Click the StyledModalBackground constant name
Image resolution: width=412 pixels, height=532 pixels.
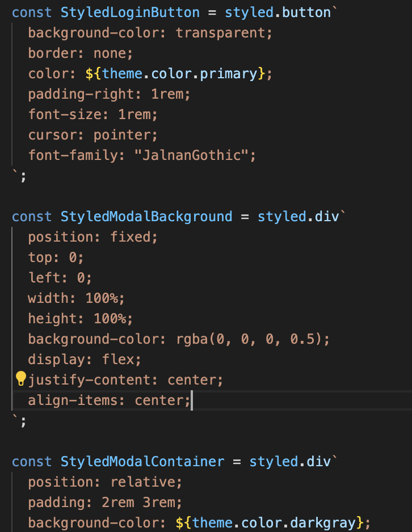pos(146,217)
